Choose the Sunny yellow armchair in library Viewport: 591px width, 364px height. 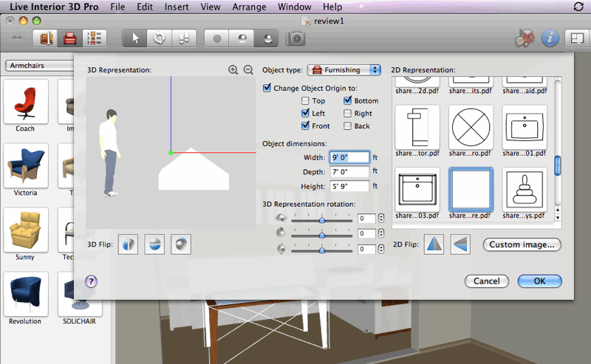[26, 230]
